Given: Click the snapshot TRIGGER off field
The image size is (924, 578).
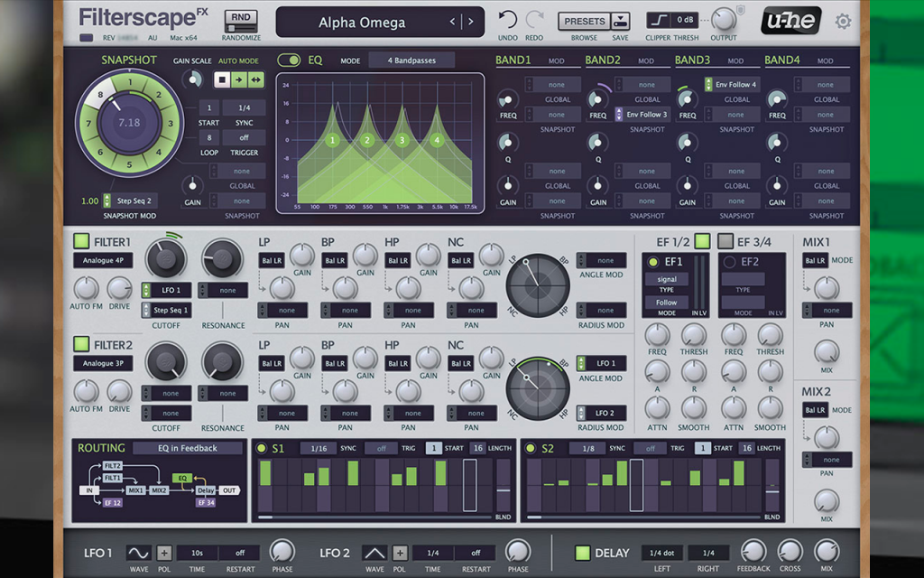Looking at the screenshot, I should pos(244,137).
